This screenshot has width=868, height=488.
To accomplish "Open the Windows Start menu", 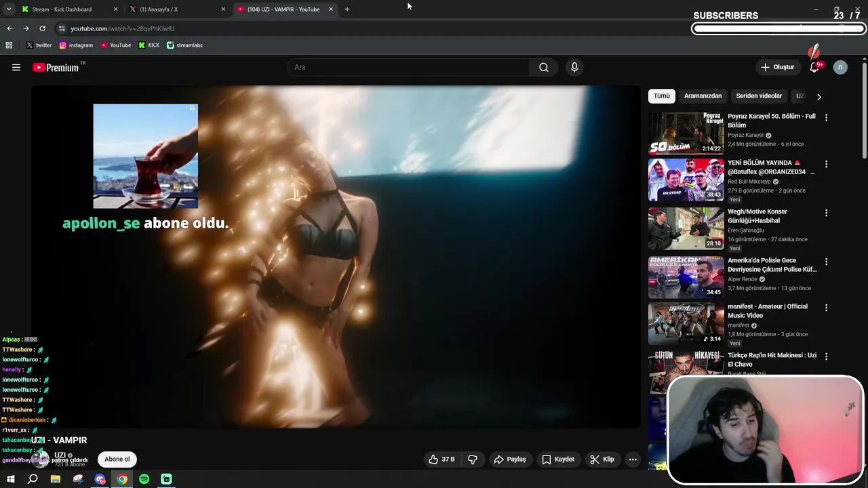I will click(11, 479).
